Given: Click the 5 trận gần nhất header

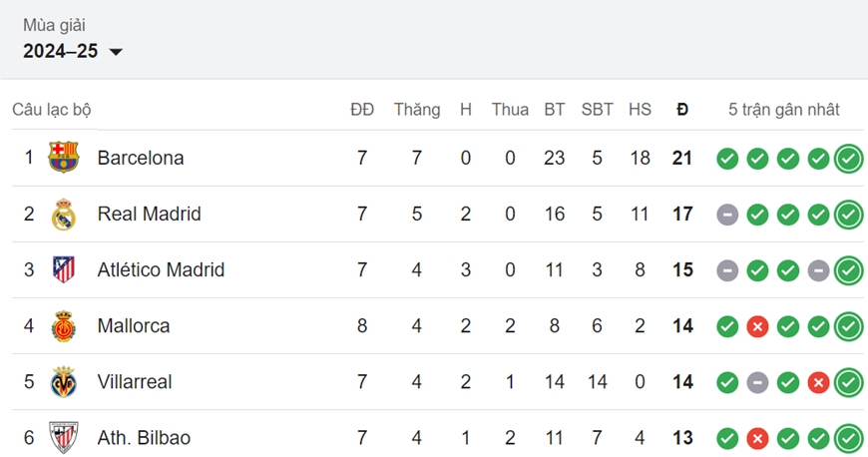Looking at the screenshot, I should (784, 110).
